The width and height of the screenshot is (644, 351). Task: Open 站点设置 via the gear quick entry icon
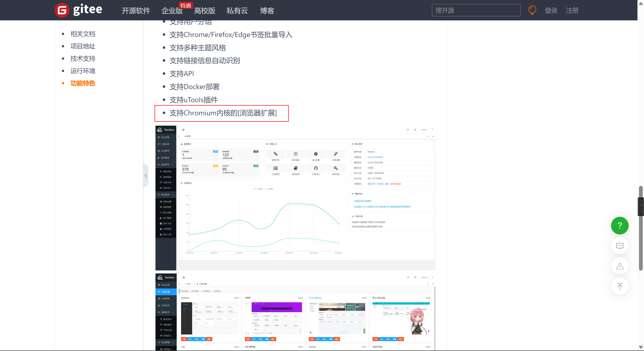pos(316,154)
